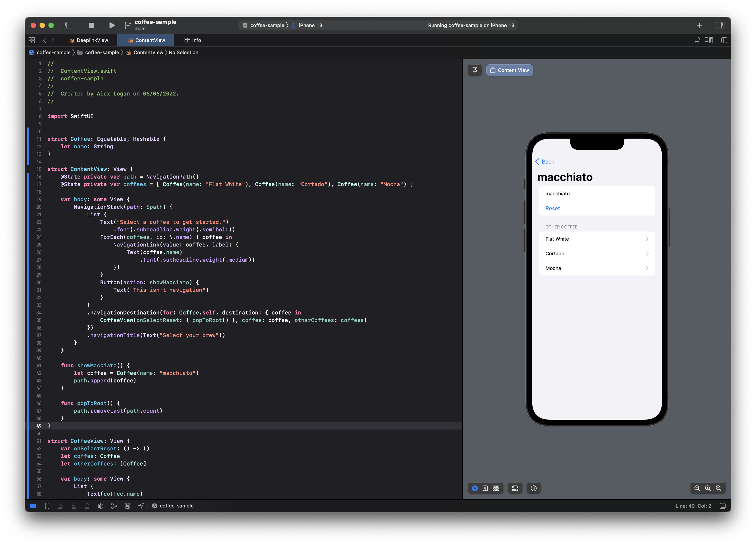Stop the running app
Image resolution: width=756 pixels, height=545 pixels.
click(x=92, y=25)
